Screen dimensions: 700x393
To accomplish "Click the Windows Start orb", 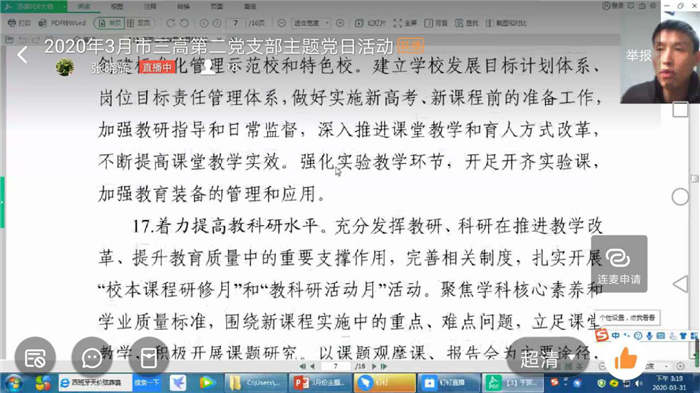I will pos(13,383).
